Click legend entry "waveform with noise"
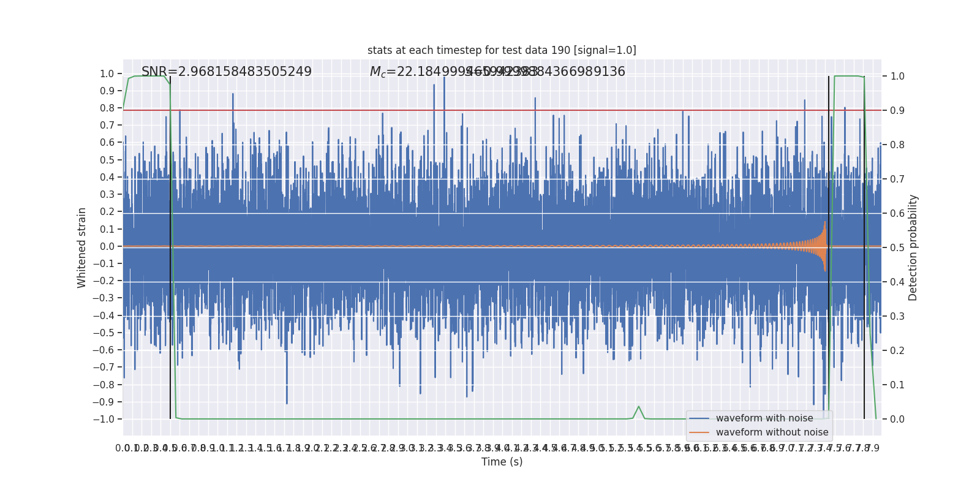Screen dimensions: 980x490 tap(764, 418)
